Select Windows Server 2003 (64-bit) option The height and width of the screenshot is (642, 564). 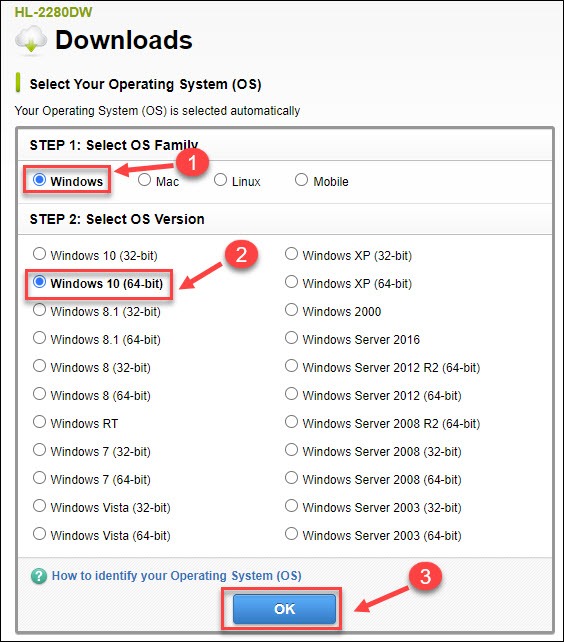tap(291, 533)
